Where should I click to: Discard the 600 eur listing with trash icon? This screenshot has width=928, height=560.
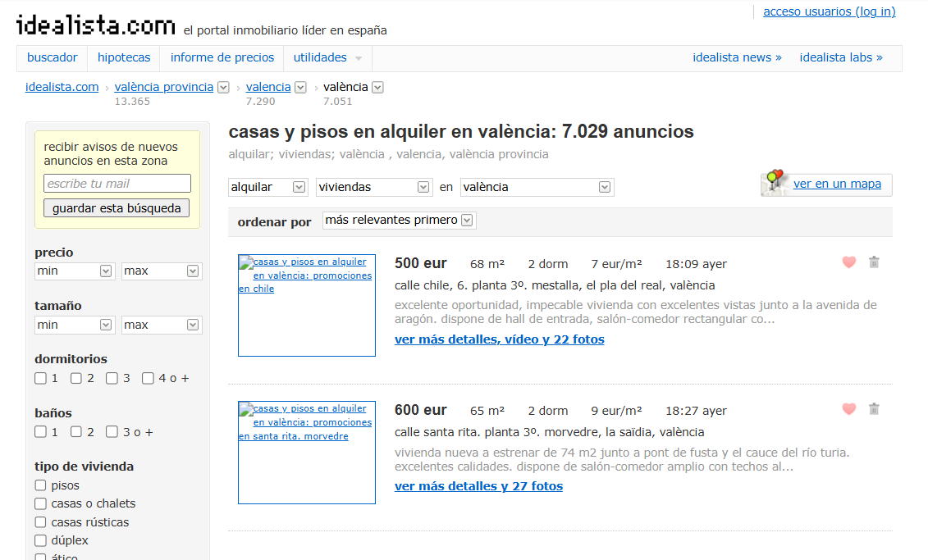tap(874, 409)
